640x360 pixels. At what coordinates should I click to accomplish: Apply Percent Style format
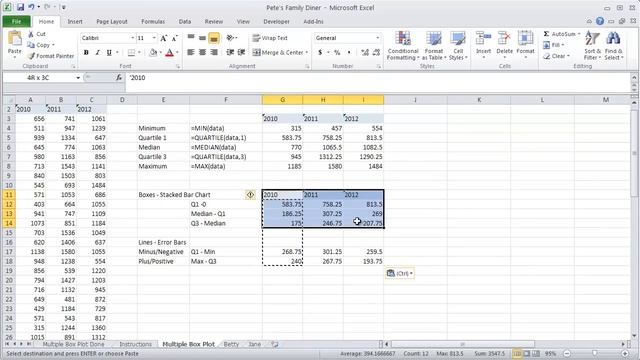[x=337, y=53]
